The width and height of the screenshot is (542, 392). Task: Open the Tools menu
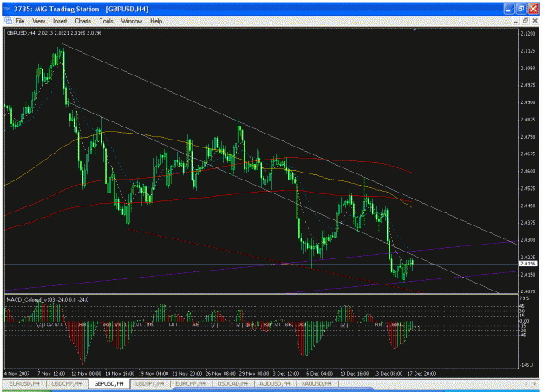(106, 21)
